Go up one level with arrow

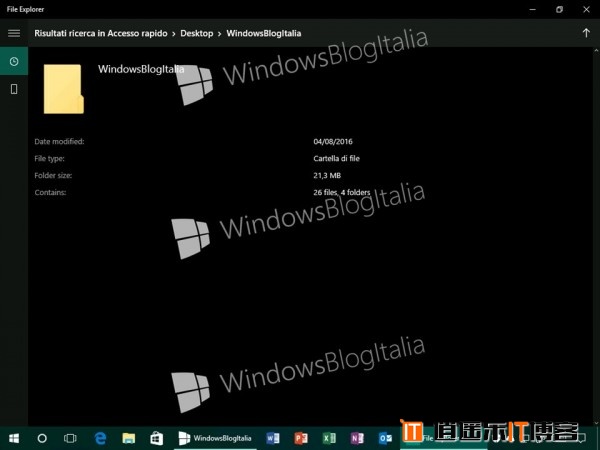(x=586, y=33)
